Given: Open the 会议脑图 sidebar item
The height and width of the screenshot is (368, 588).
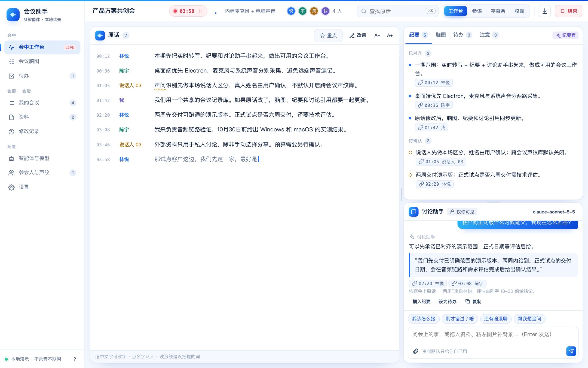Looking at the screenshot, I should pyautogui.click(x=42, y=61).
